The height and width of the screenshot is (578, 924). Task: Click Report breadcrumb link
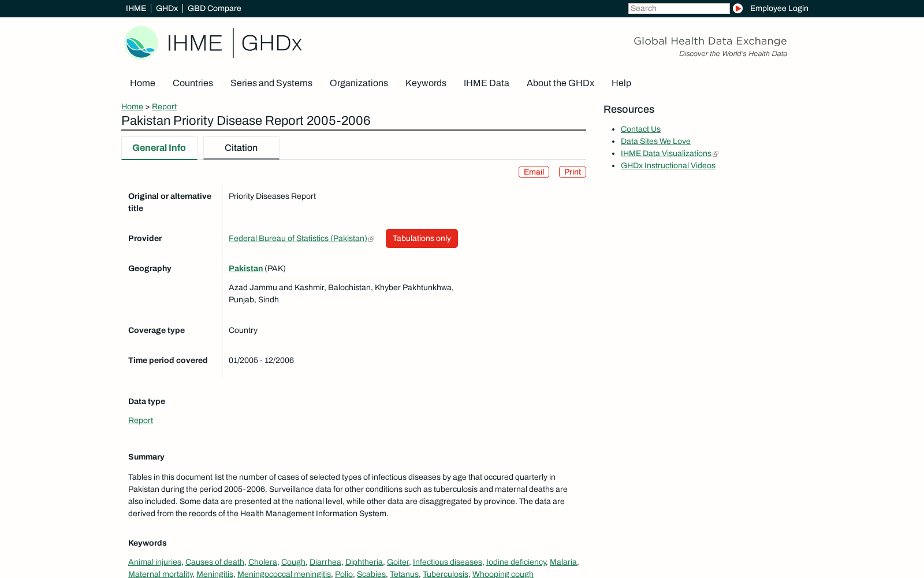[164, 106]
